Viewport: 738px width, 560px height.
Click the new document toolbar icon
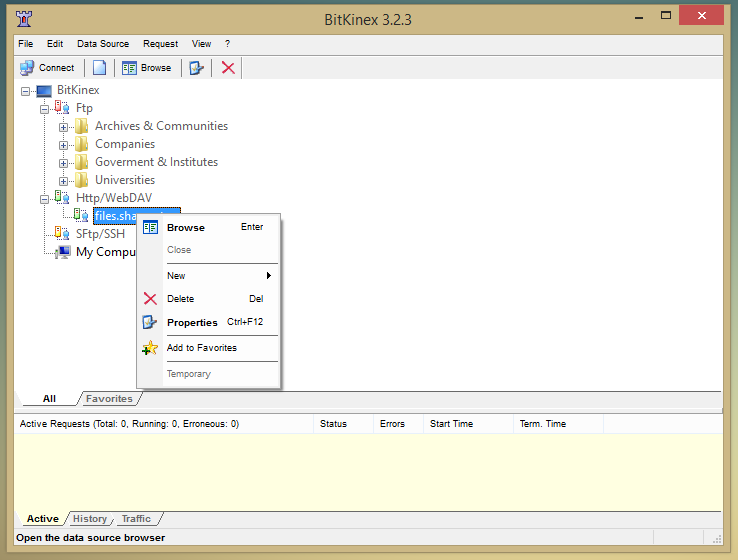point(99,68)
